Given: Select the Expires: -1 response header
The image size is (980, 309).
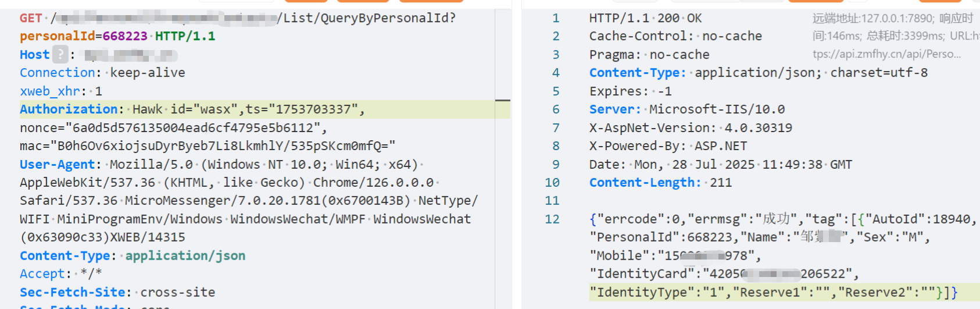Looking at the screenshot, I should coord(631,91).
